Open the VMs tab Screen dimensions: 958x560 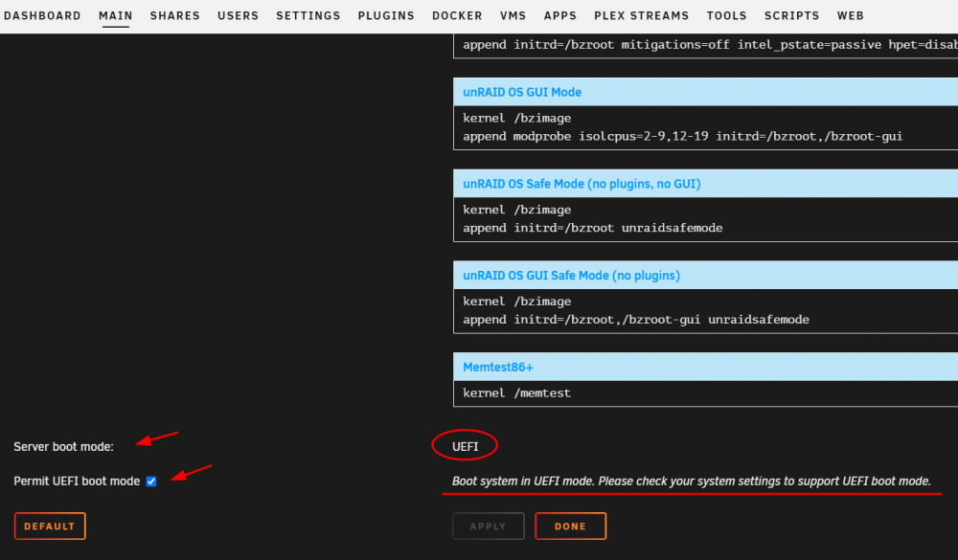pyautogui.click(x=513, y=16)
